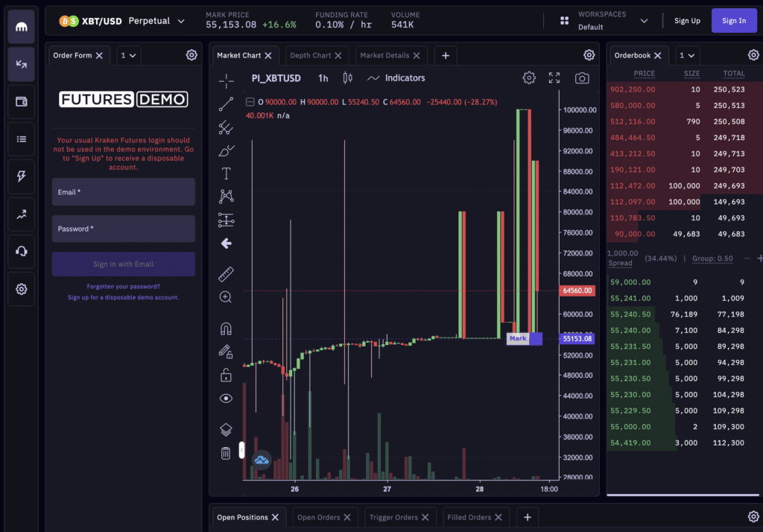The height and width of the screenshot is (532, 763).
Task: Open the Forgotten your password link
Action: (x=124, y=286)
